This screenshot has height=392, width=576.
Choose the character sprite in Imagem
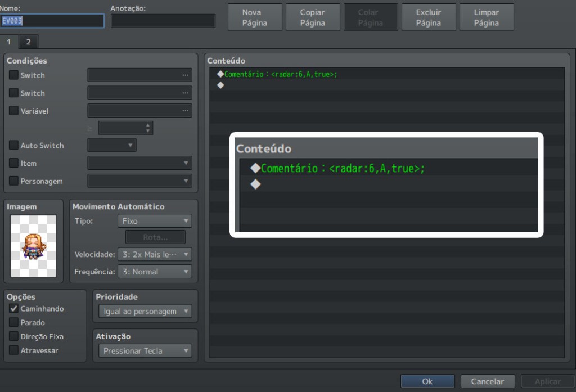click(33, 246)
